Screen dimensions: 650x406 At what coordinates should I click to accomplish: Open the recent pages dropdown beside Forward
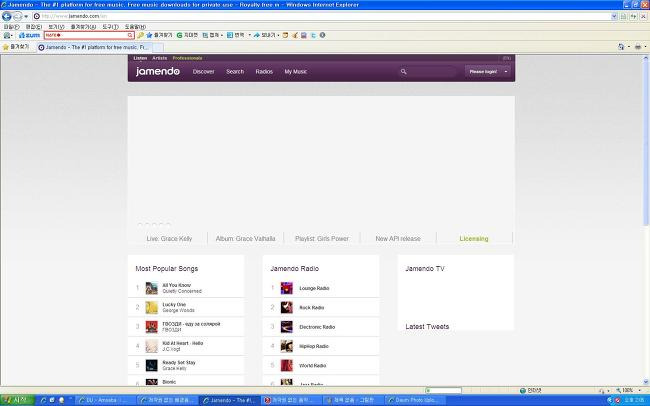(x=26, y=17)
